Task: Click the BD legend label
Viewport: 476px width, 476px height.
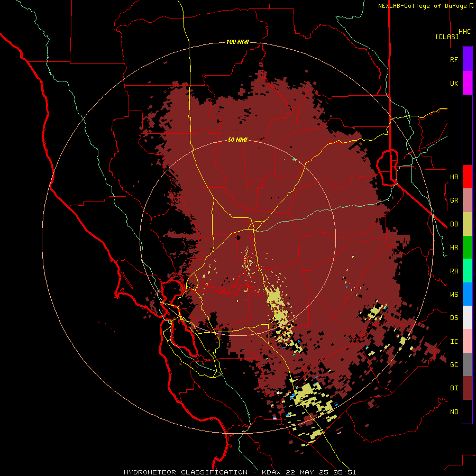Action: point(454,224)
